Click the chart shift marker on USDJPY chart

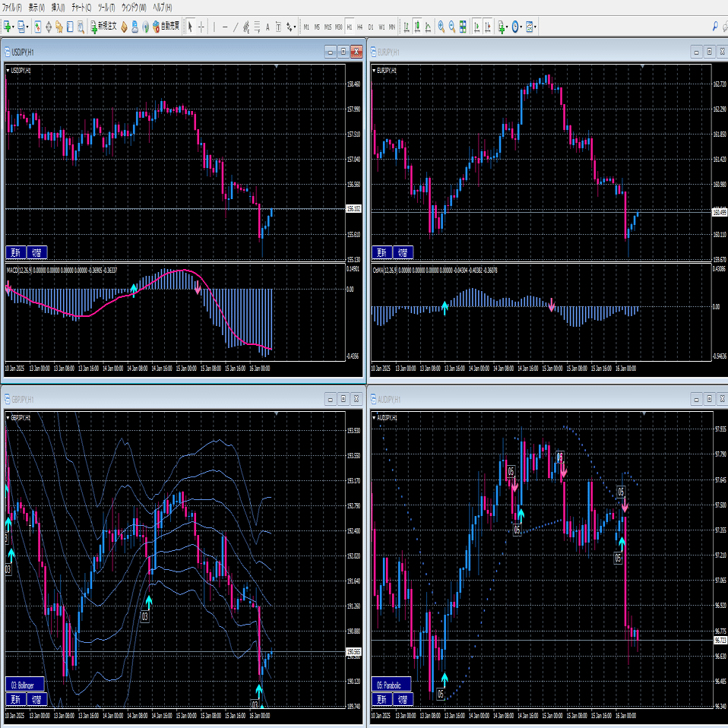coord(277,67)
